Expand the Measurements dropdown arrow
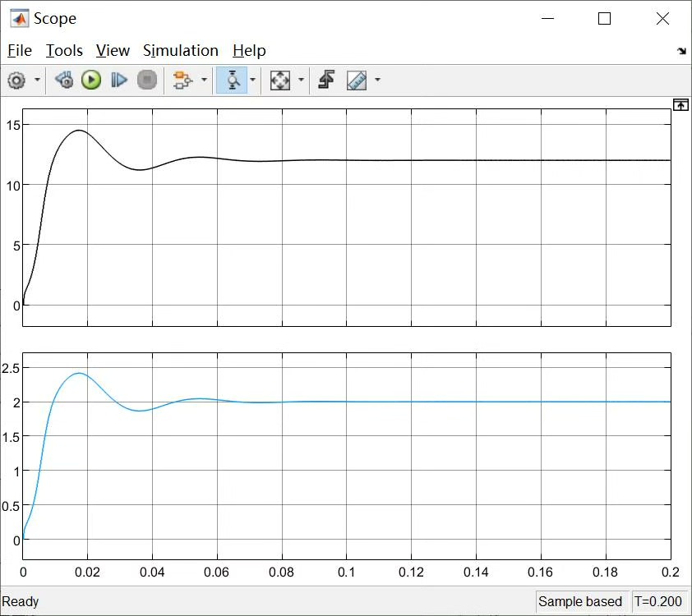 click(377, 80)
